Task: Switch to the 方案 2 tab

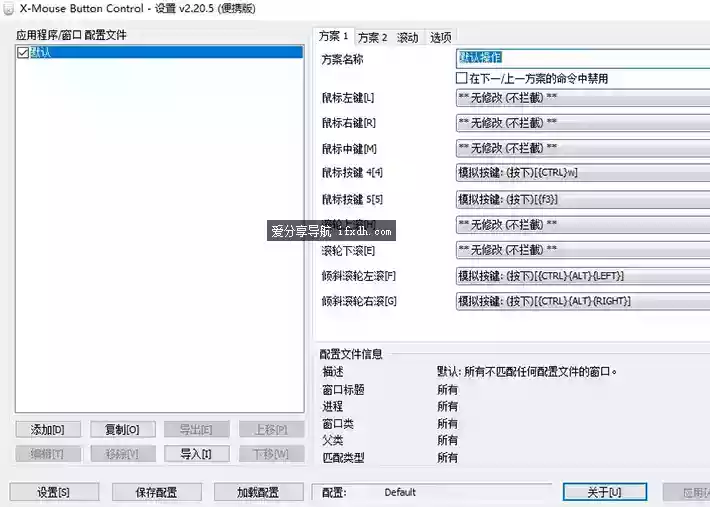Action: [x=373, y=38]
